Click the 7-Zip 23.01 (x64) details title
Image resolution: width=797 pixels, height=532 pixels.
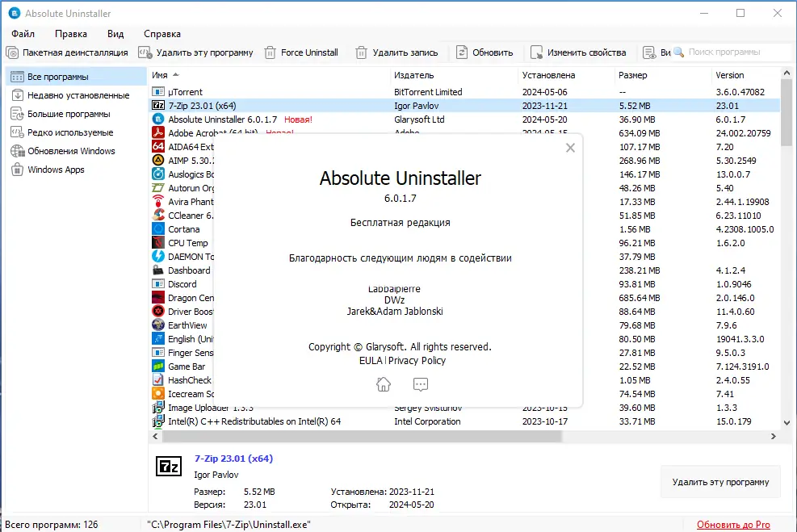click(234, 459)
